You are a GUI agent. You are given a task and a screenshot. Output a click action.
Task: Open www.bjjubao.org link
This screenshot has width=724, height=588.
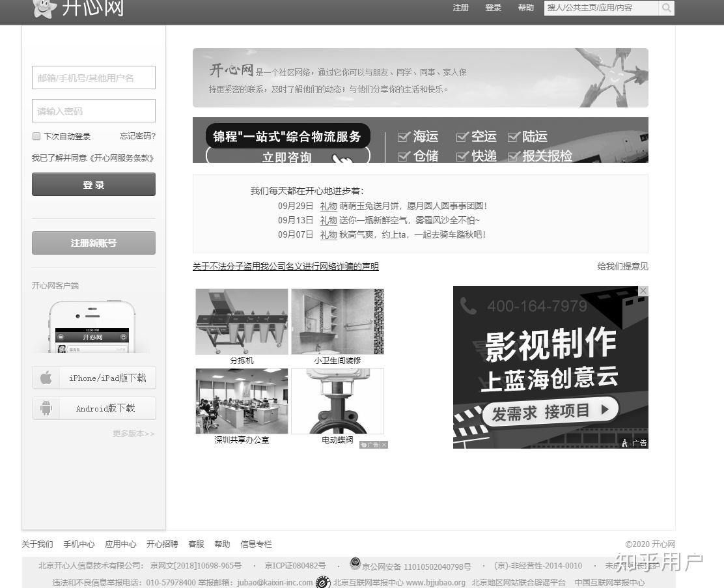pos(436,583)
